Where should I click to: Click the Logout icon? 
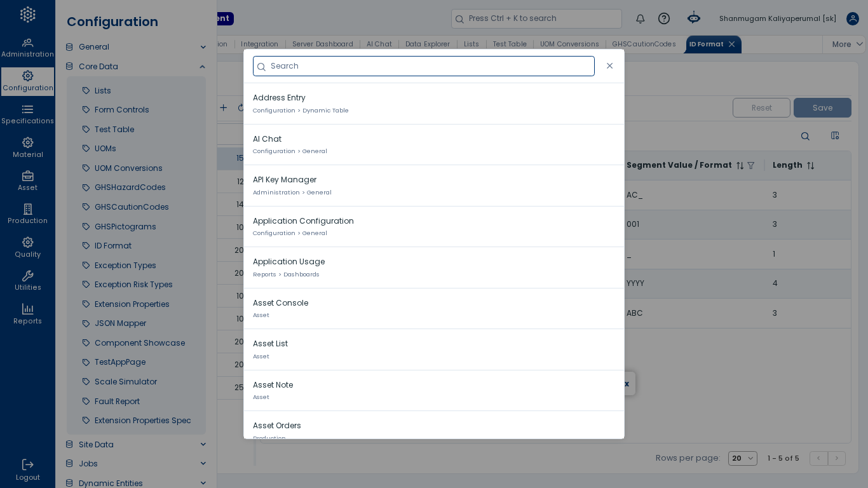[27, 470]
